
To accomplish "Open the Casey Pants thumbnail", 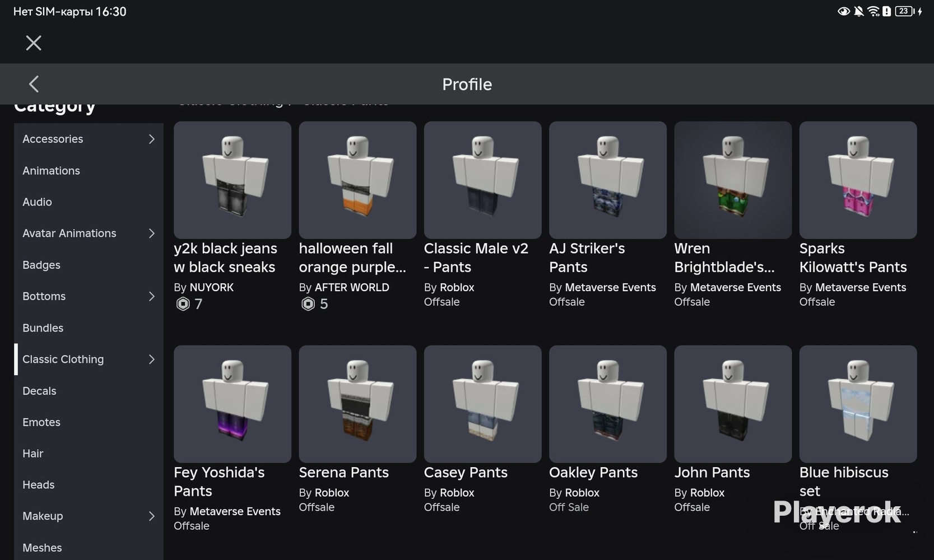I will 482,404.
